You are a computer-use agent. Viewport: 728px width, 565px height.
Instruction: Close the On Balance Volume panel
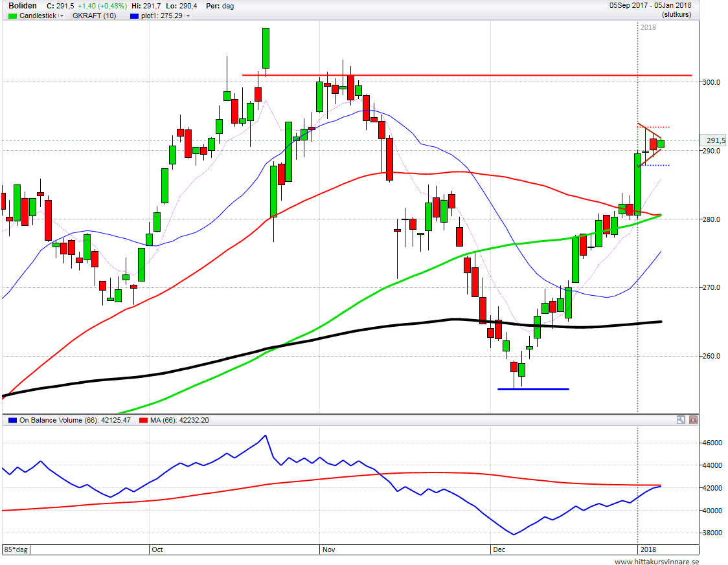tap(693, 420)
